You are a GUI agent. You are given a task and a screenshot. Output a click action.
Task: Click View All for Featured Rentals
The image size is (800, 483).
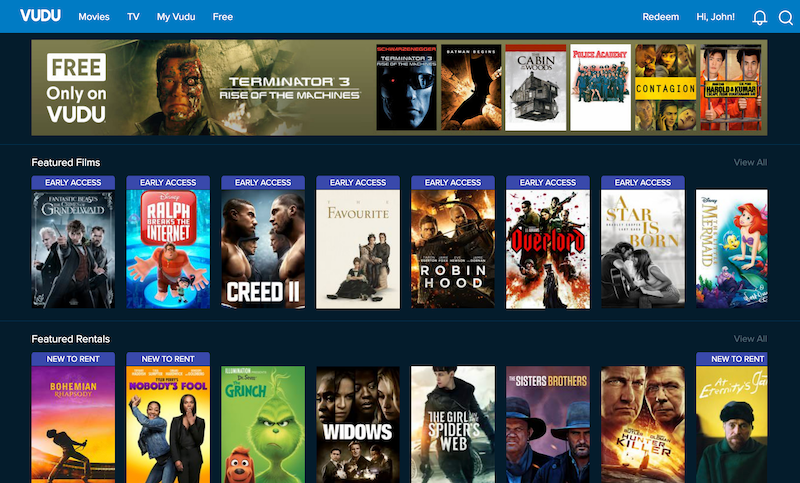coord(750,339)
